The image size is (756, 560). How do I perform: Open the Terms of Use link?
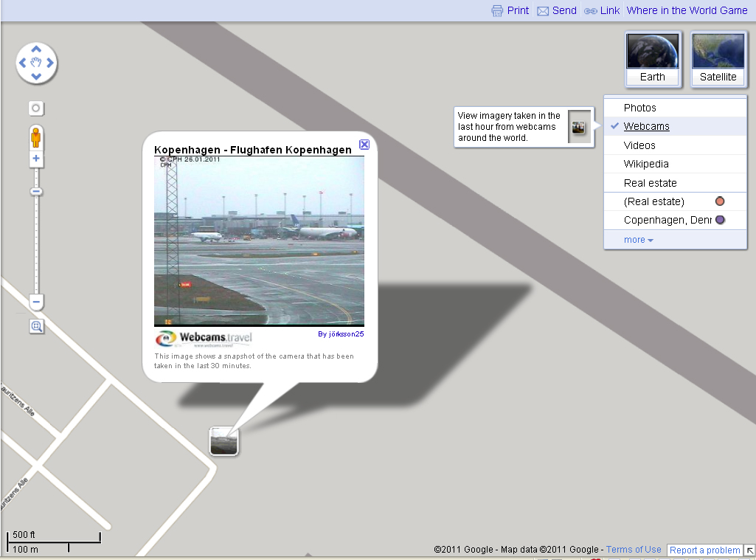(633, 550)
